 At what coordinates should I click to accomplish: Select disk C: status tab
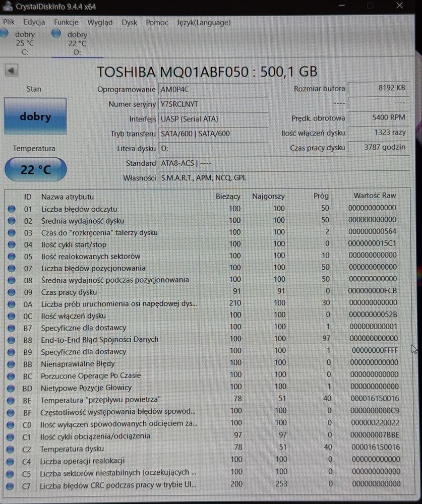[x=25, y=43]
